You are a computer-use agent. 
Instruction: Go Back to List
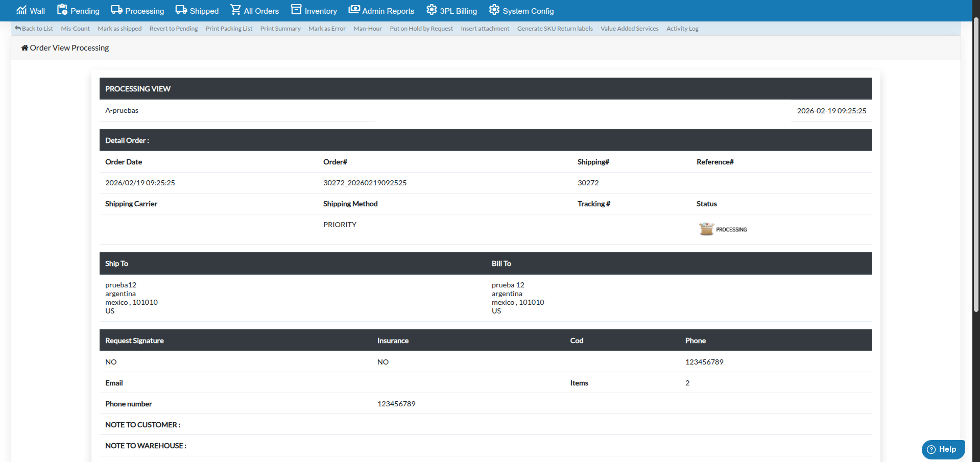pyautogui.click(x=34, y=28)
